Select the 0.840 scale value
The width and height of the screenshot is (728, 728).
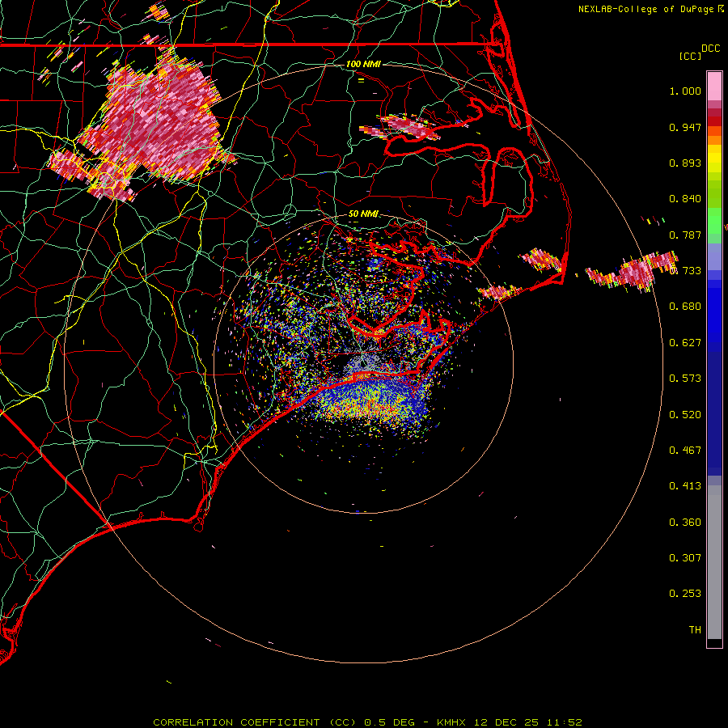pyautogui.click(x=685, y=199)
